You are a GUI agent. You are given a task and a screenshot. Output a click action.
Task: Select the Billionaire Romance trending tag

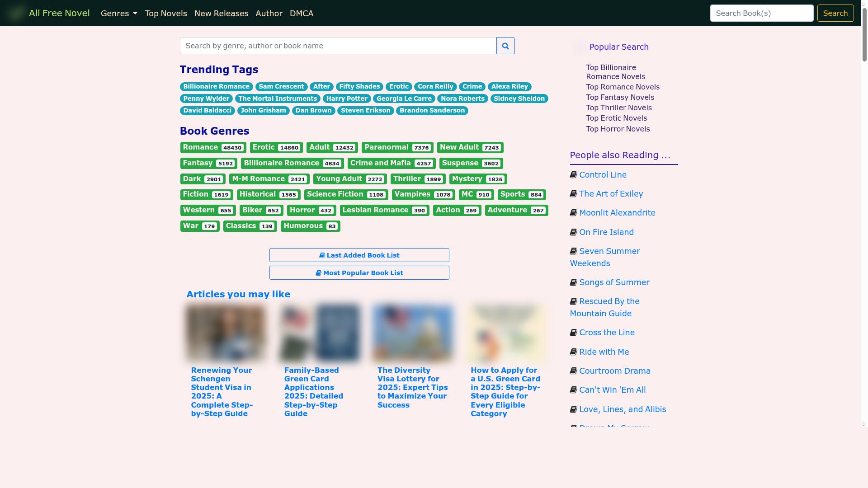coord(217,86)
